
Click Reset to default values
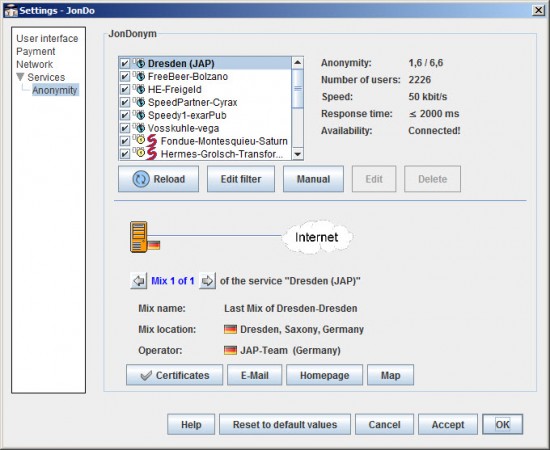pyautogui.click(x=285, y=424)
